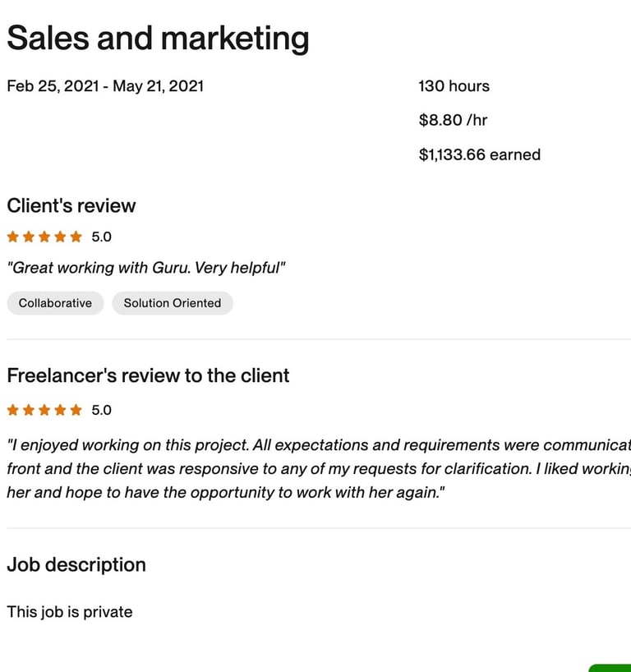Screen dimensions: 631x672
Task: Click the "Freelancer's review to the client" heading
Action: [148, 375]
